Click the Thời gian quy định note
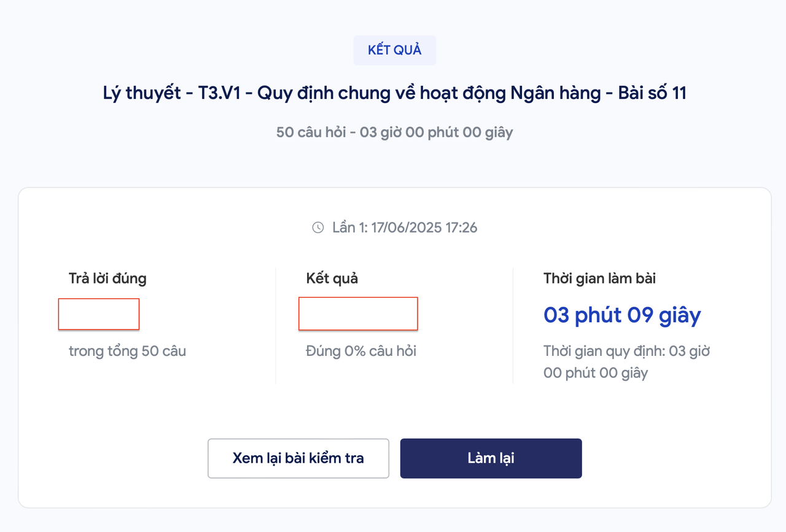Viewport: 786px width, 532px height. click(x=627, y=362)
